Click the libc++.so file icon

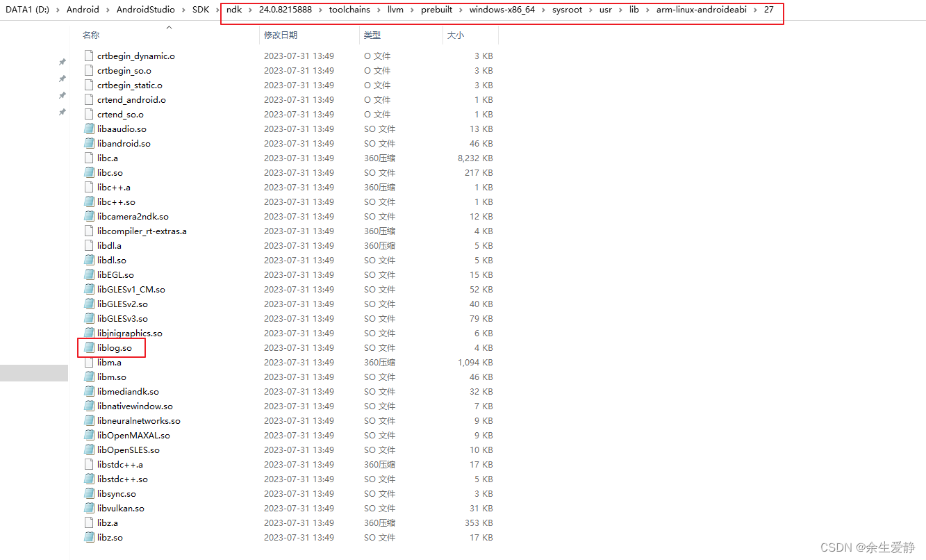pos(88,201)
